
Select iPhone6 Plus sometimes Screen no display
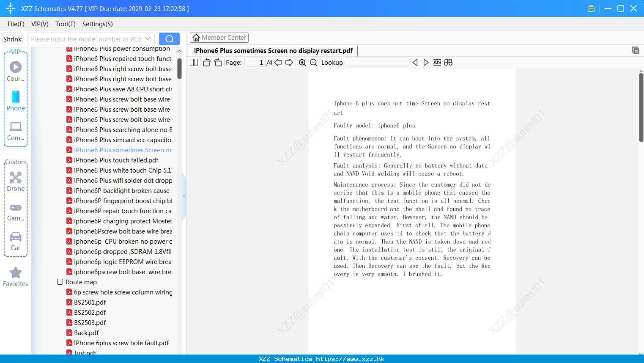(119, 150)
